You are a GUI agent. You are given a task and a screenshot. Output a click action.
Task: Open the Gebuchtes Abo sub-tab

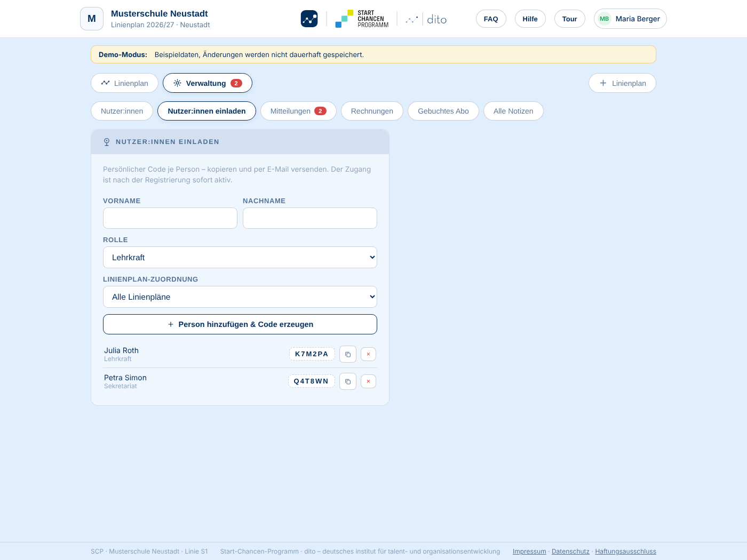[443, 111]
